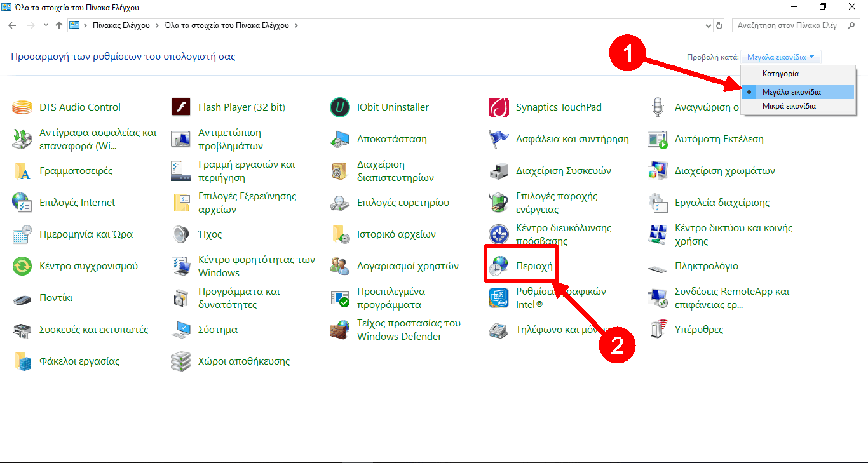Click the Ποντίκι mouse icon

(22, 298)
